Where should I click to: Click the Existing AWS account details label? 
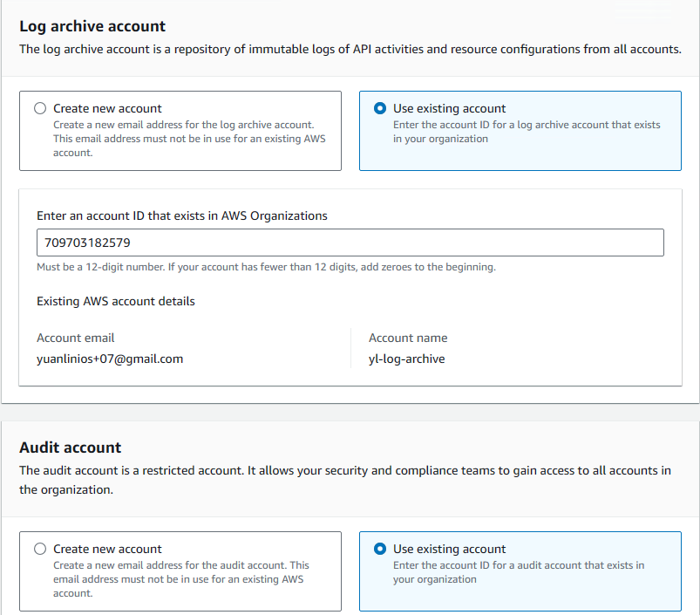tap(116, 302)
